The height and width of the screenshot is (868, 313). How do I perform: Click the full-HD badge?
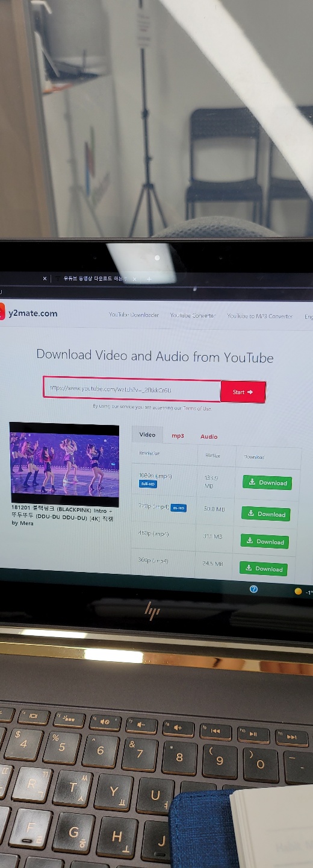148,484
